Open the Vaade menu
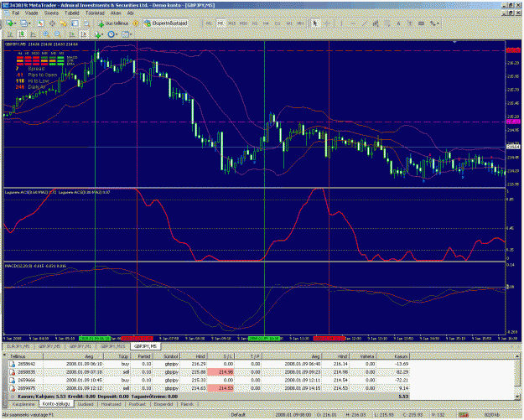 tap(32, 13)
